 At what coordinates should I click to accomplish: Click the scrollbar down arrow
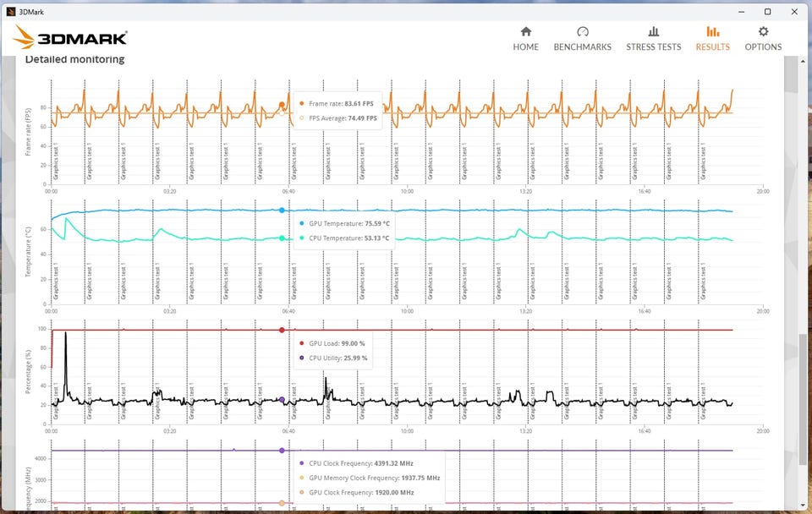[x=803, y=506]
